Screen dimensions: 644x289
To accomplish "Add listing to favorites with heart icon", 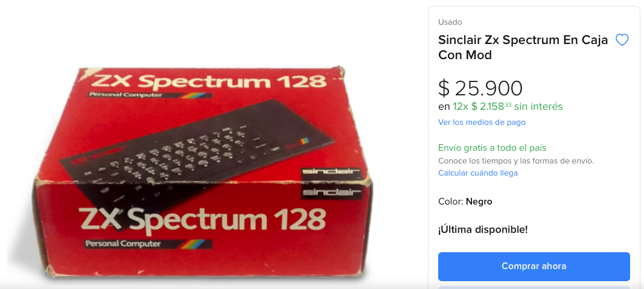I will pos(622,40).
